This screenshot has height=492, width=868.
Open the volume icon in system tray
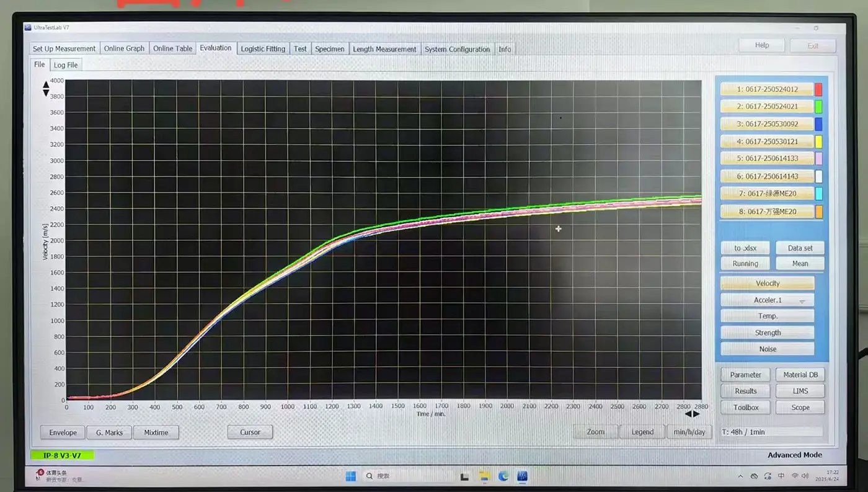coord(805,476)
